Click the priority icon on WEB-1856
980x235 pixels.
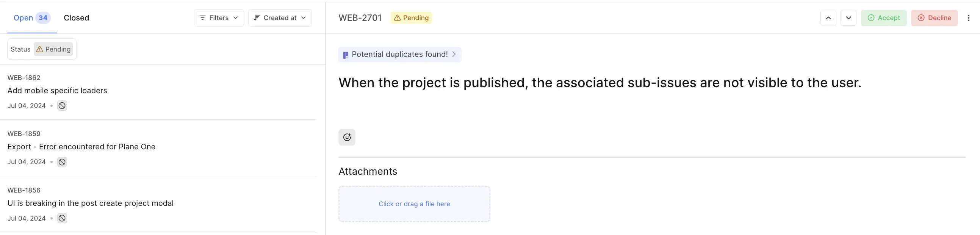coord(62,218)
